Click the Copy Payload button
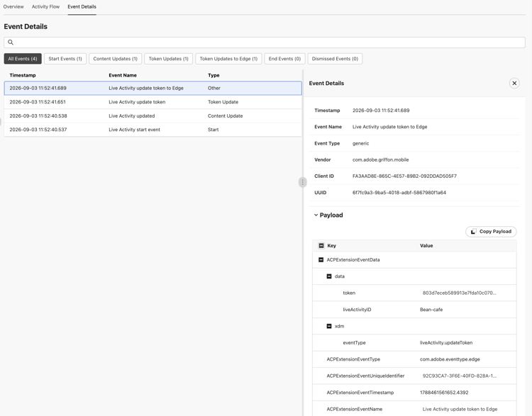This screenshot has height=416, width=532. click(x=491, y=232)
